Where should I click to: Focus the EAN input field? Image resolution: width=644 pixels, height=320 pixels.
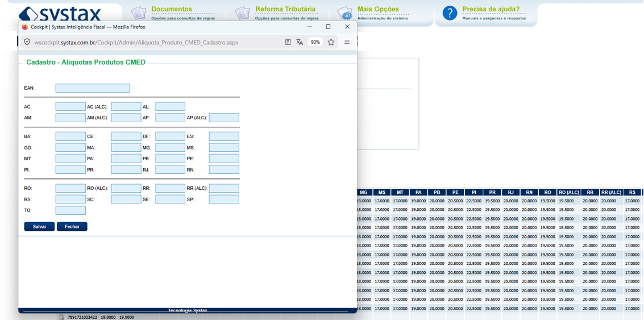click(93, 88)
